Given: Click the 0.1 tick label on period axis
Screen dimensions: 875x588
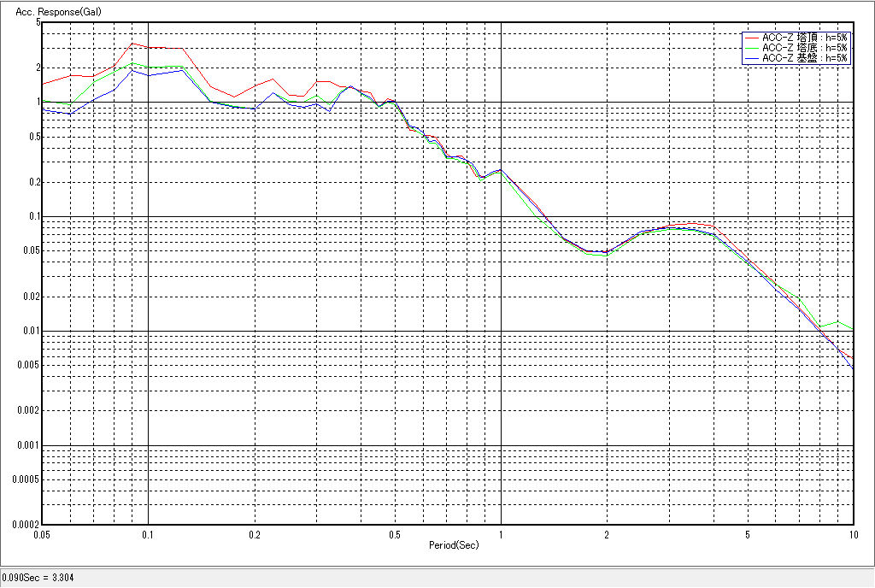Looking at the screenshot, I should click(x=149, y=535).
